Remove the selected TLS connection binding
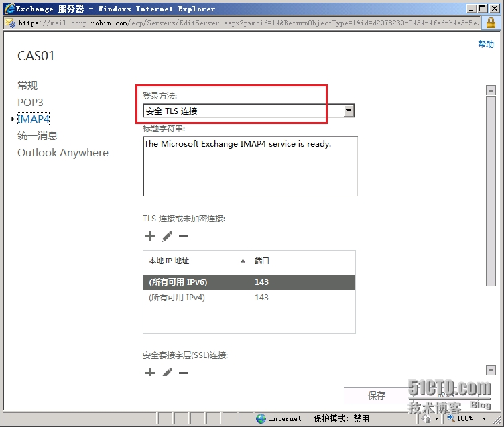504x427 pixels. point(184,237)
